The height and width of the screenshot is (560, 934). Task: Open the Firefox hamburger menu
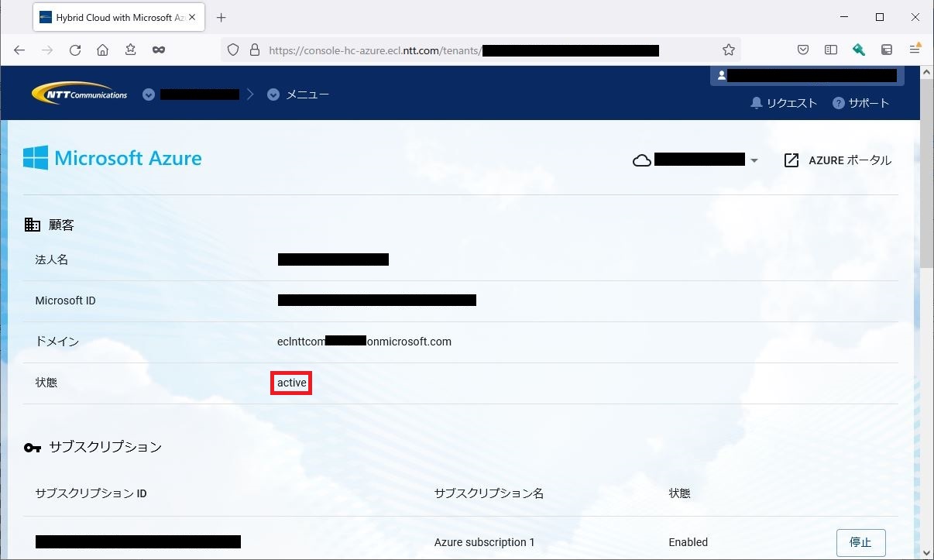pos(915,50)
